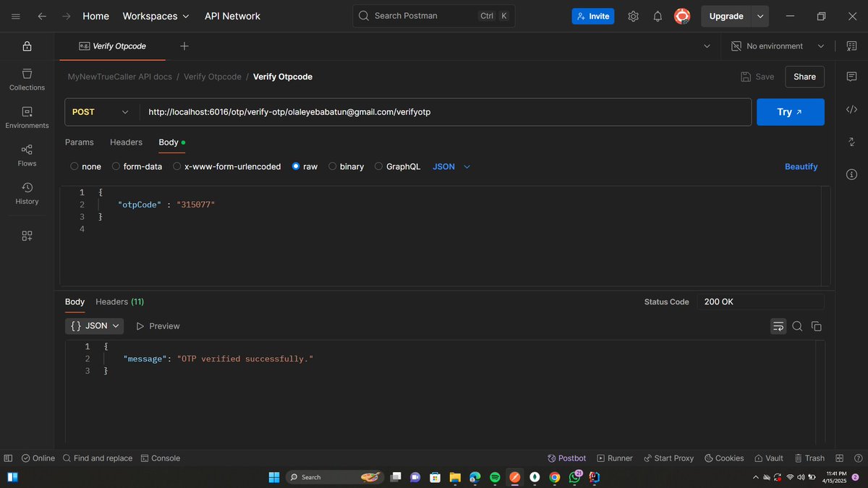Open the notifications bell icon
Image resolution: width=868 pixels, height=488 pixels.
tap(658, 16)
